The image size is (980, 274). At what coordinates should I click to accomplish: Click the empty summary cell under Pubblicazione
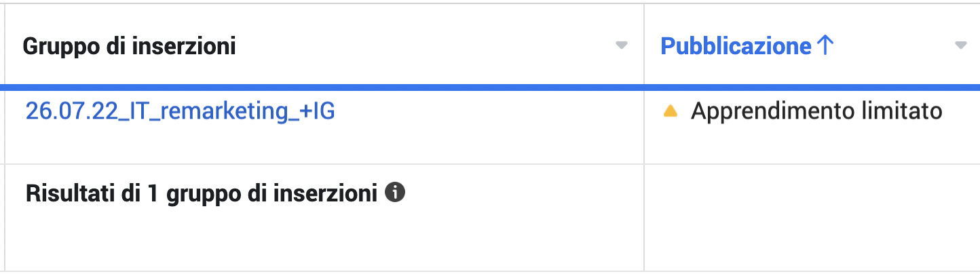pos(811,217)
